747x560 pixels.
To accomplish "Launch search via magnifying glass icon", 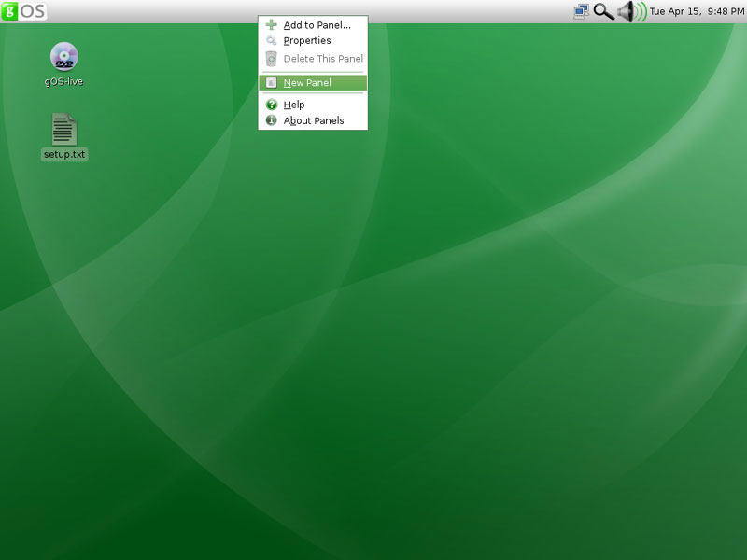I will coord(603,11).
